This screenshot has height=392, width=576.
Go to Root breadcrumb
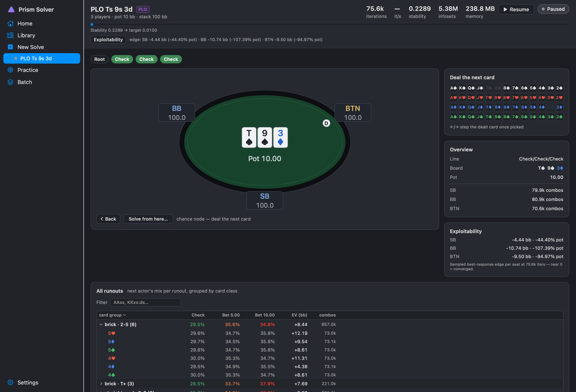pos(99,59)
